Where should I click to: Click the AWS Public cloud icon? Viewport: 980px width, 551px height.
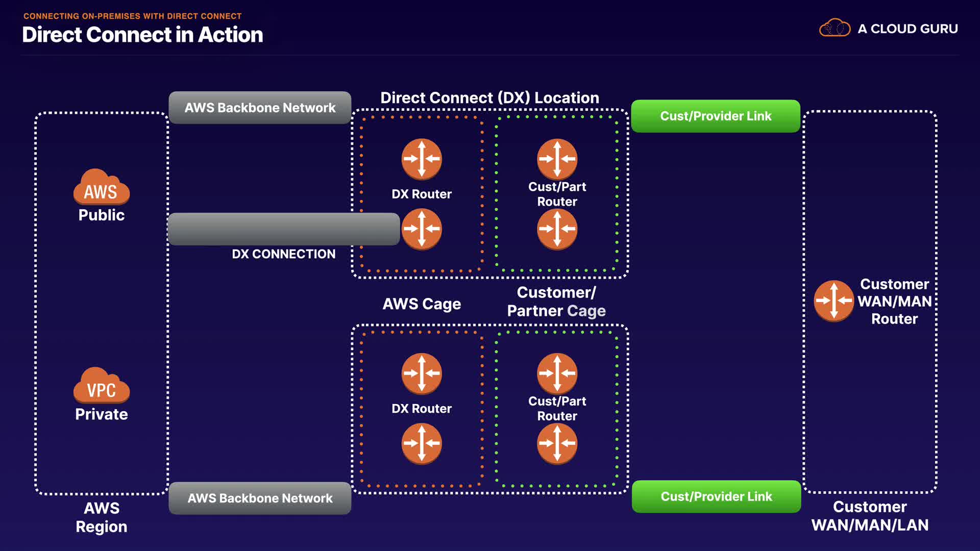[x=101, y=187]
